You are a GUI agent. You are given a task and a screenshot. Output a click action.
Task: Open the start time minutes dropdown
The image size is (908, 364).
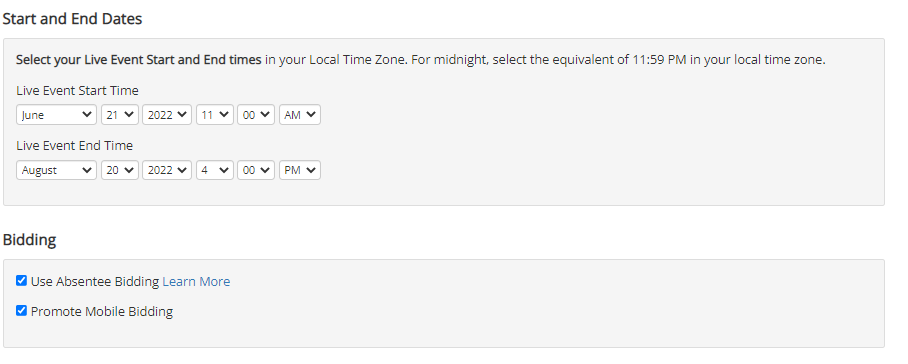(x=256, y=115)
